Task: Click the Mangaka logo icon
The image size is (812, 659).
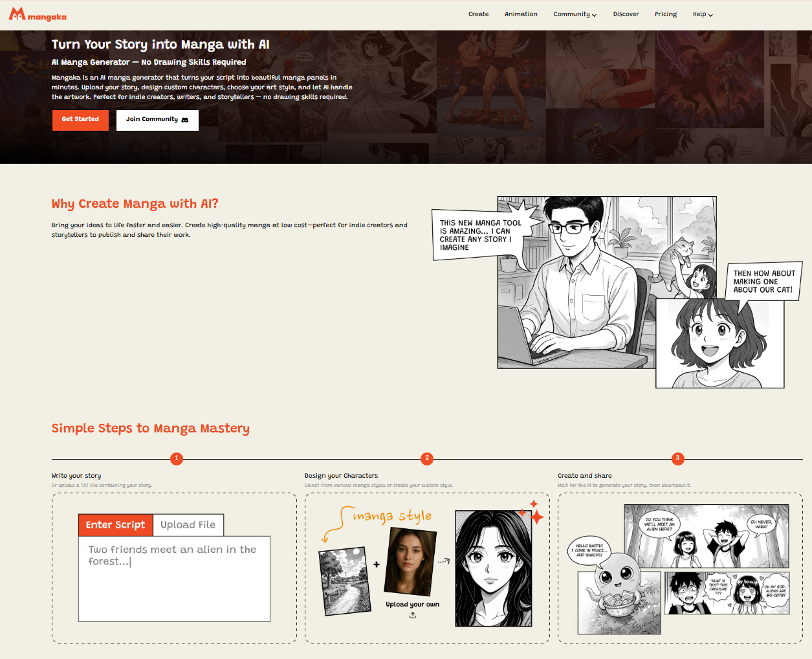Action: pyautogui.click(x=17, y=14)
